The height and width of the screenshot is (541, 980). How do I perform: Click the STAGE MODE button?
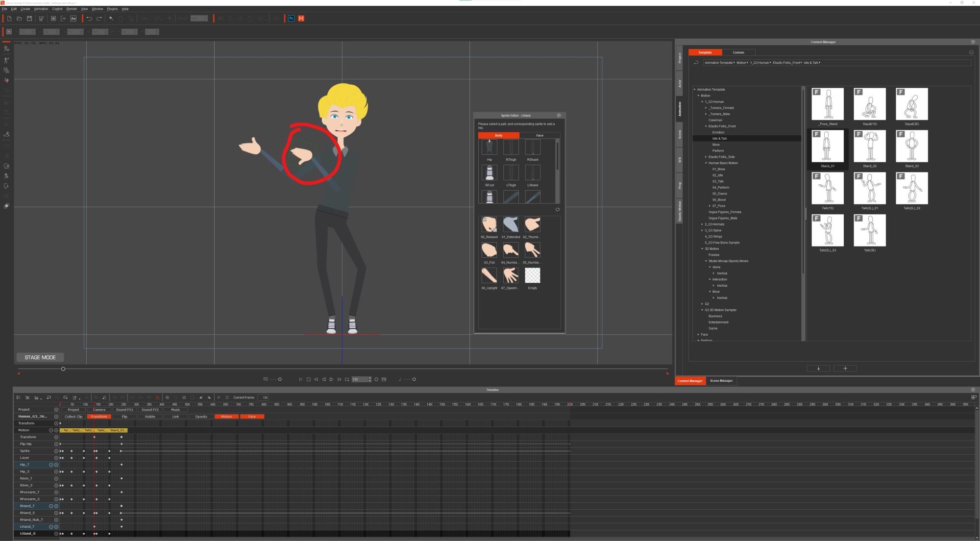click(40, 357)
